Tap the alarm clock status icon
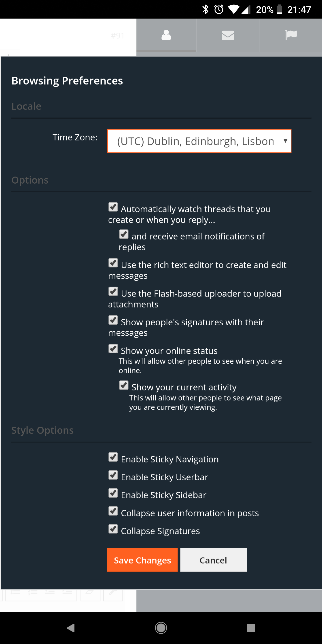This screenshot has height=644, width=322. [x=219, y=9]
